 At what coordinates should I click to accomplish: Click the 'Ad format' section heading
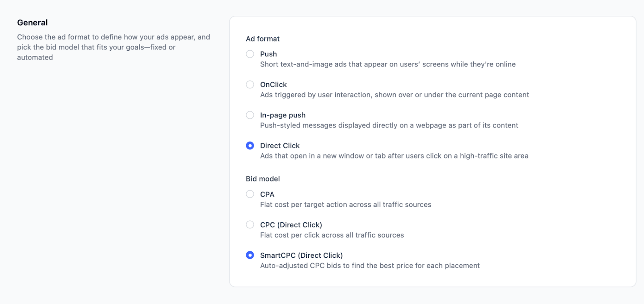pyautogui.click(x=262, y=39)
